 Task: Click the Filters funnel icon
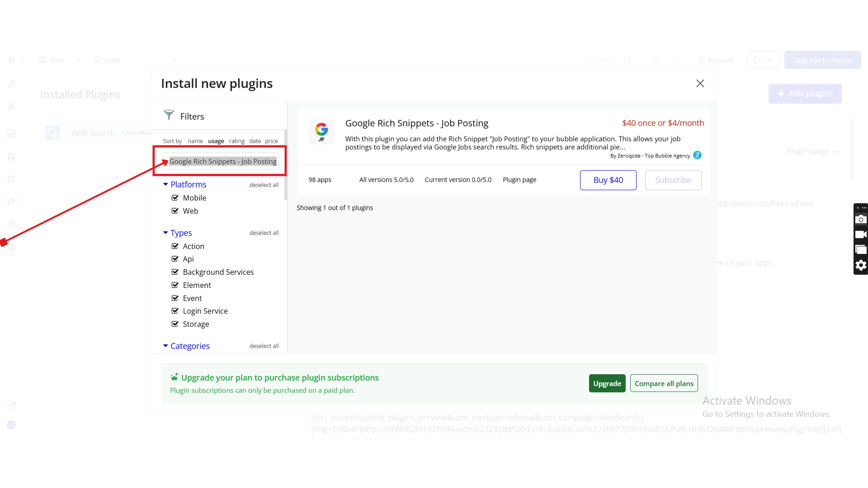pos(169,115)
